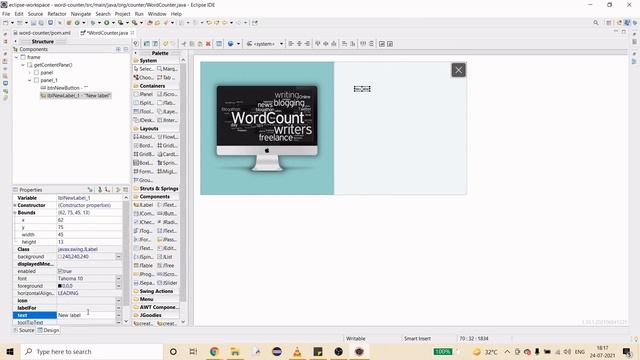This screenshot has width=640, height=360.
Task: Click the Choose component palette tool
Action: click(144, 78)
